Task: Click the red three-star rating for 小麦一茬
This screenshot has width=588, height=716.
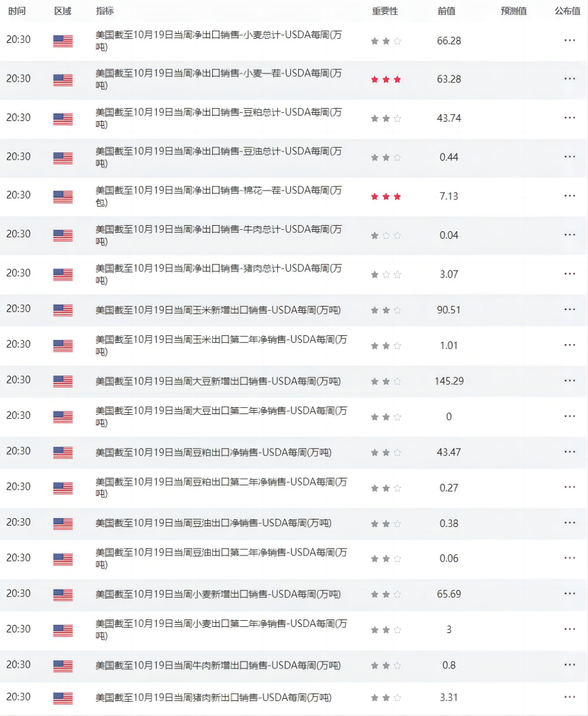Action: [386, 80]
